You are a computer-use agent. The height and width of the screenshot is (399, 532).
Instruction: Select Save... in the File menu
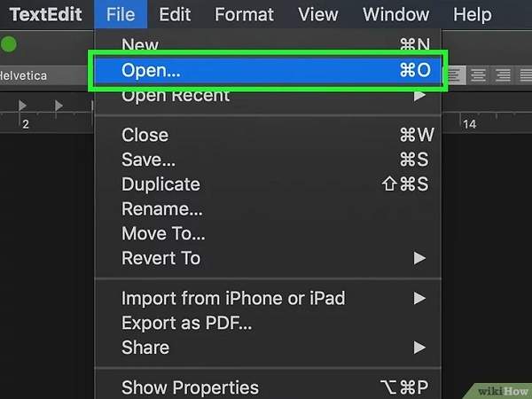tap(148, 160)
